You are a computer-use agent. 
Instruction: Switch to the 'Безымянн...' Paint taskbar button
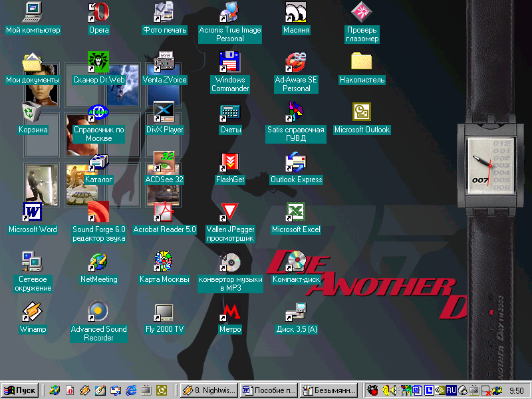[x=329, y=390]
